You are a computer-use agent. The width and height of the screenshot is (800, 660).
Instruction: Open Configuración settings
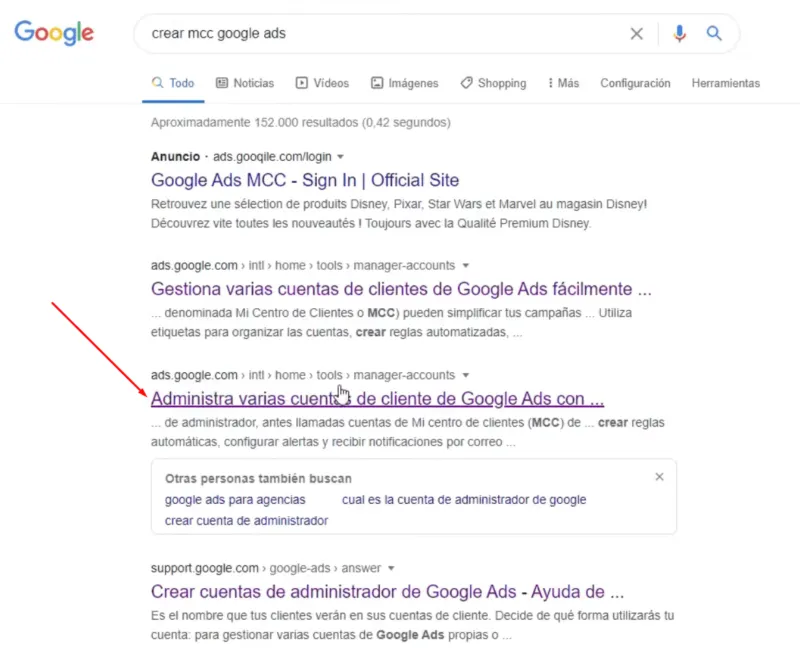[x=635, y=83]
